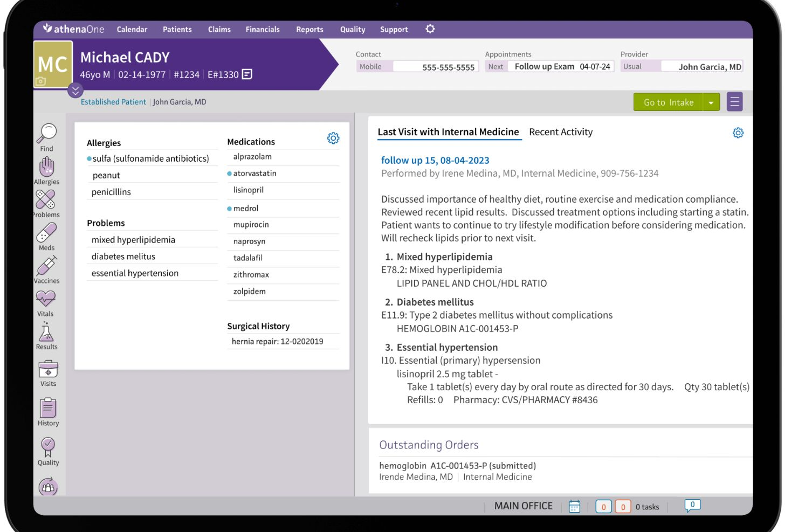Click the MC patient avatar
This screenshot has height=532, width=798.
[x=53, y=64]
